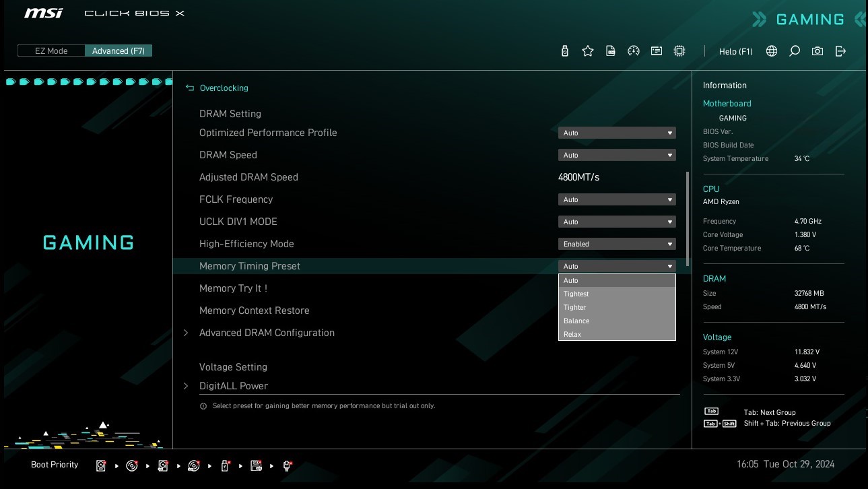Choose the Tightest timing preset
The image size is (868, 489).
click(x=617, y=294)
